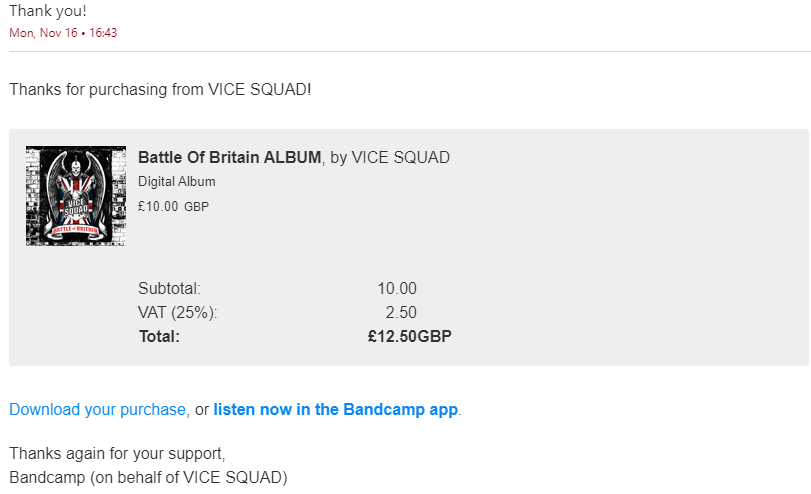The height and width of the screenshot is (494, 811).
Task: Click the bold Total label
Action: (x=159, y=336)
